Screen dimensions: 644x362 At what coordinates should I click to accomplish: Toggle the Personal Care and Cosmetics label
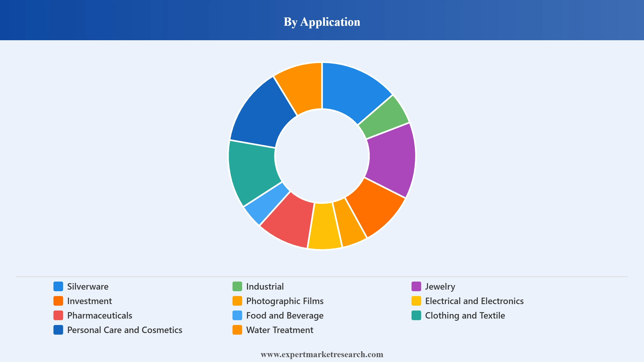125,330
